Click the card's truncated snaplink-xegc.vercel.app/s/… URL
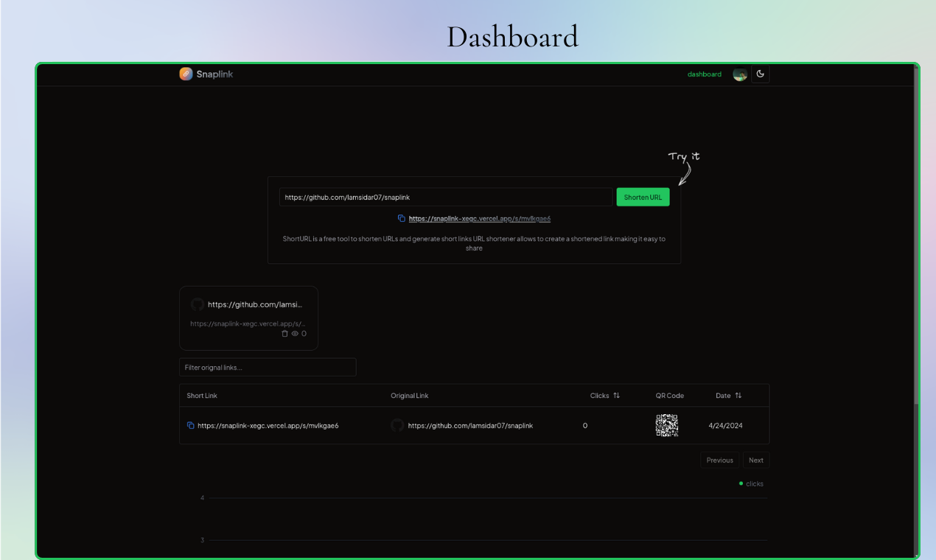Screen dimensions: 936x560 tap(248, 323)
